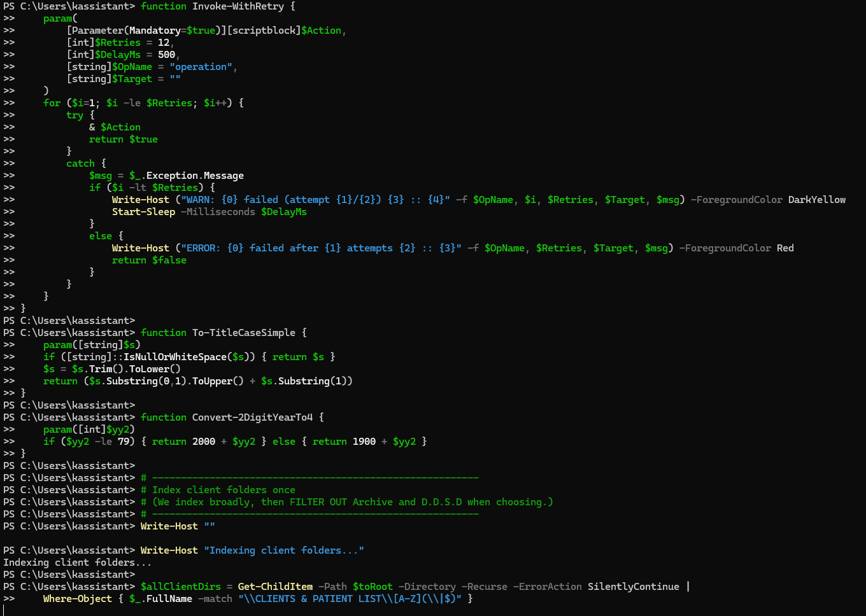This screenshot has height=616, width=866.
Task: Click the $s.Trim().ToLower() expression
Action: click(126, 369)
